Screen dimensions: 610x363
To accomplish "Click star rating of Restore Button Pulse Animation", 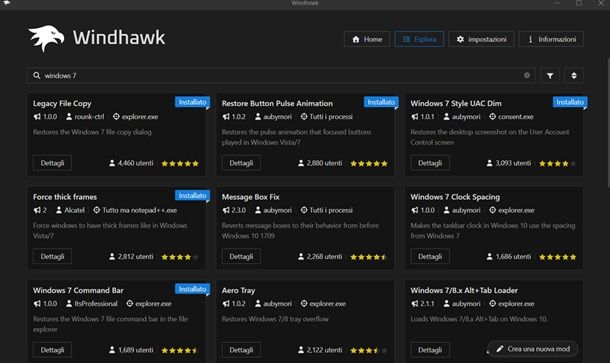I will coord(369,163).
